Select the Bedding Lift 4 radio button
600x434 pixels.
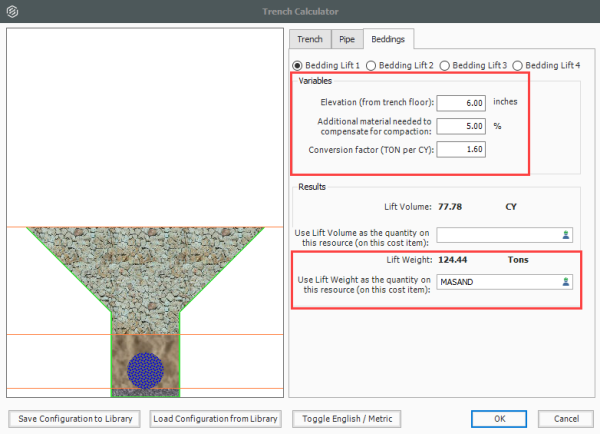coord(519,65)
